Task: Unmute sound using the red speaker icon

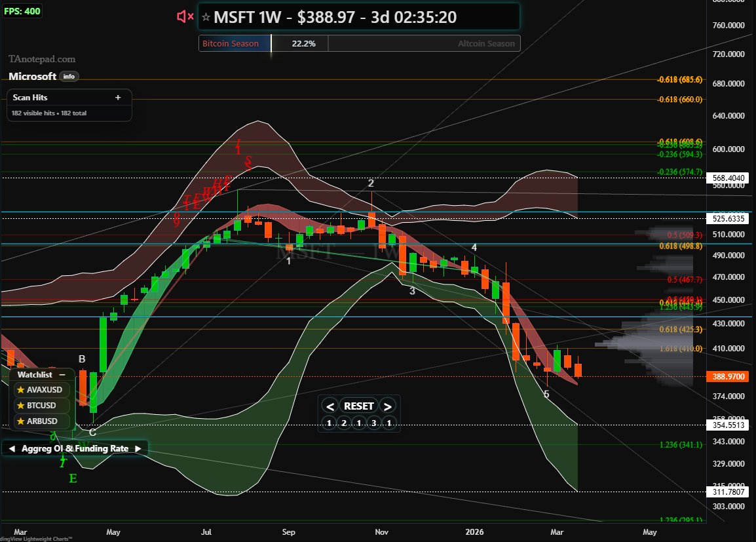Action: (185, 17)
